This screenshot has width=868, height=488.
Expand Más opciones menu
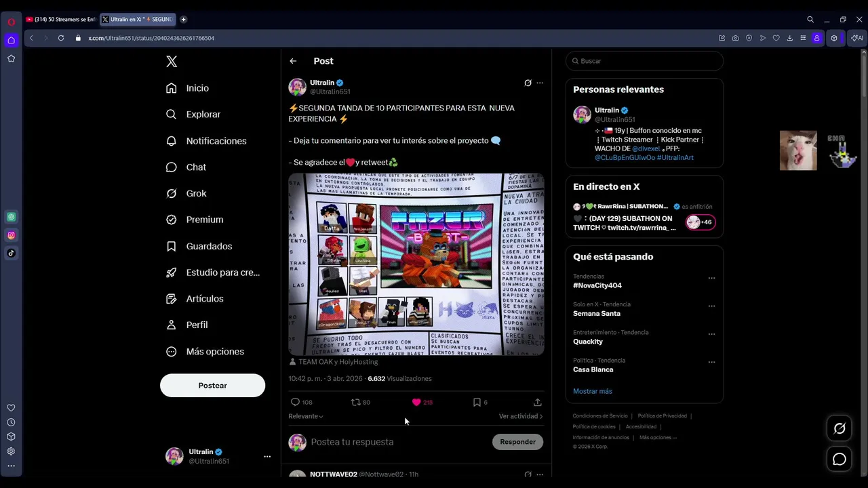(x=205, y=351)
